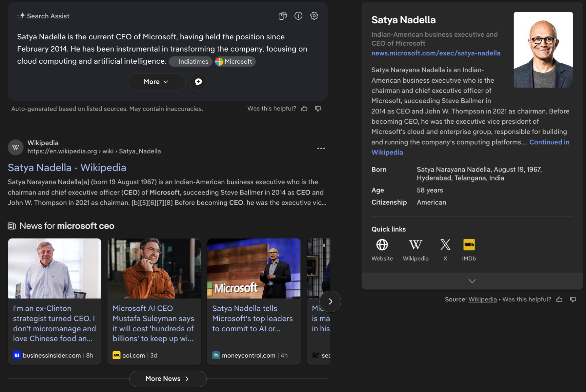Image resolution: width=586 pixels, height=392 pixels.
Task: Open the IMDb quick link icon
Action: click(469, 245)
